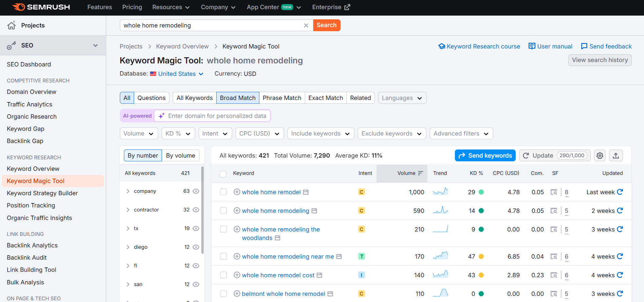Image resolution: width=644 pixels, height=302 pixels.
Task: Click transactional intent badge for near me keyword
Action: pos(362,256)
